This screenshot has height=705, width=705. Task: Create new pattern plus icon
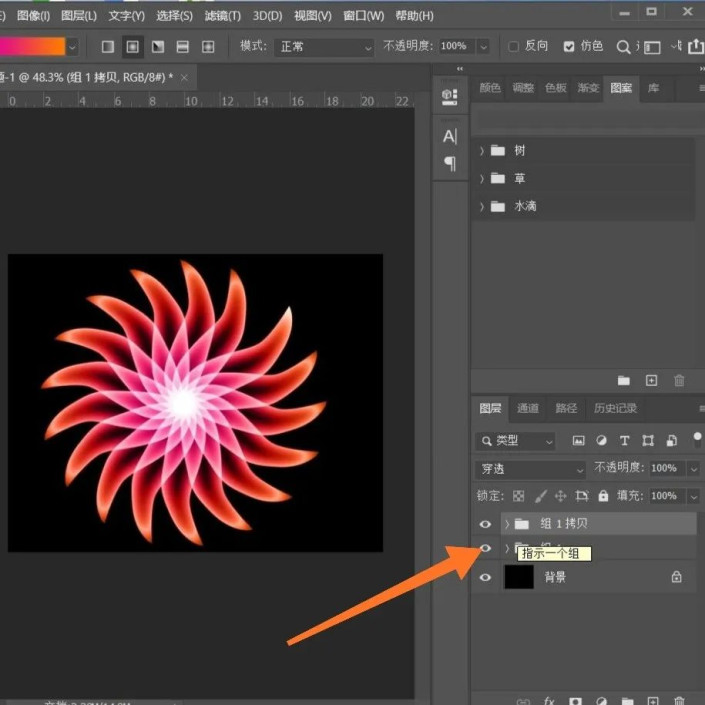tap(651, 381)
